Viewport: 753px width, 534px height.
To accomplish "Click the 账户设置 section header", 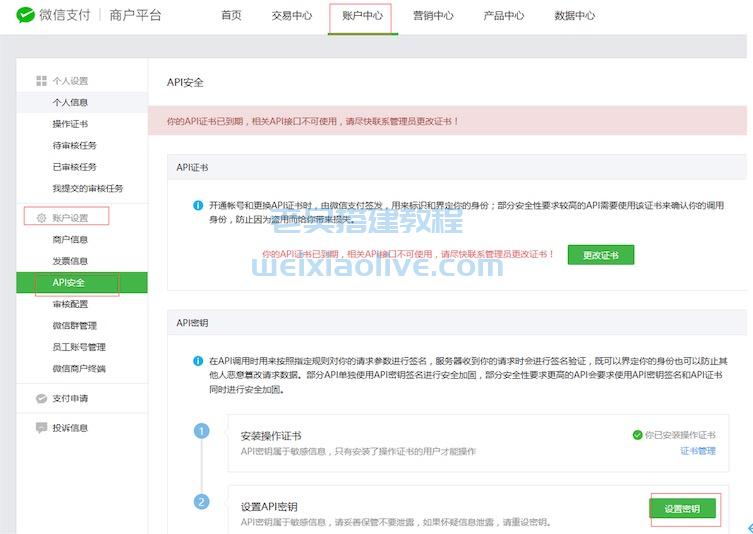I will tap(70, 218).
